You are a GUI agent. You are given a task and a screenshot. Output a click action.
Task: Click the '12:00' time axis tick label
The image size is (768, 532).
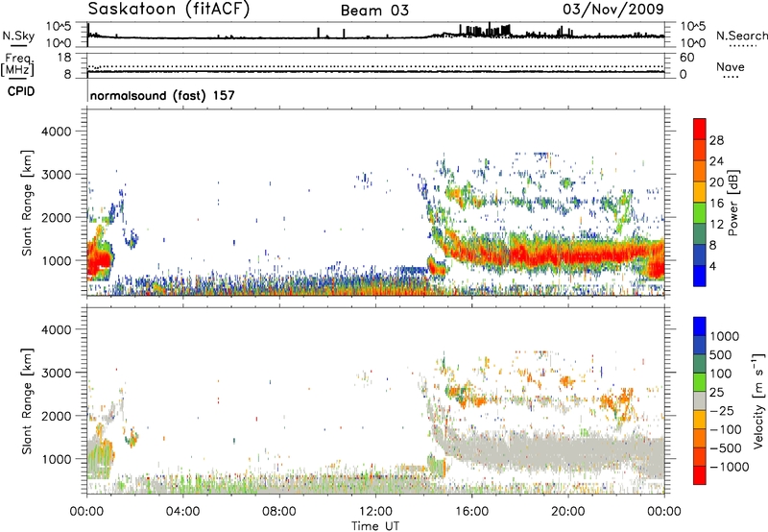pyautogui.click(x=375, y=512)
